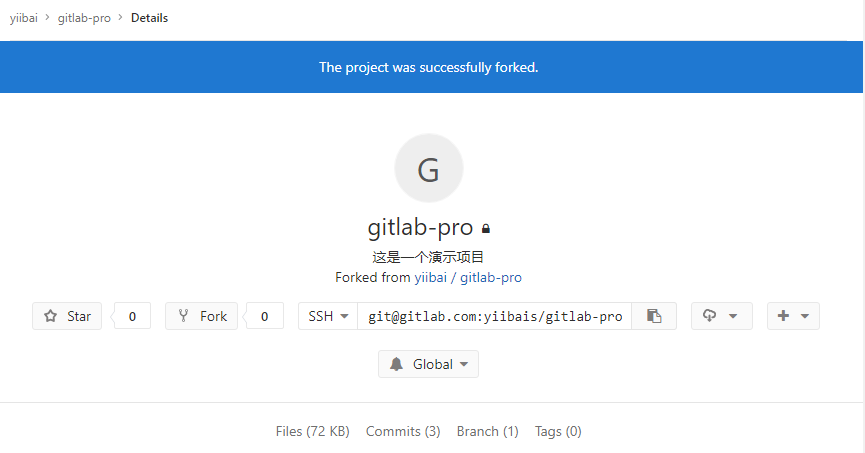The height and width of the screenshot is (453, 865).
Task: Open the download source code dropdown
Action: [721, 316]
